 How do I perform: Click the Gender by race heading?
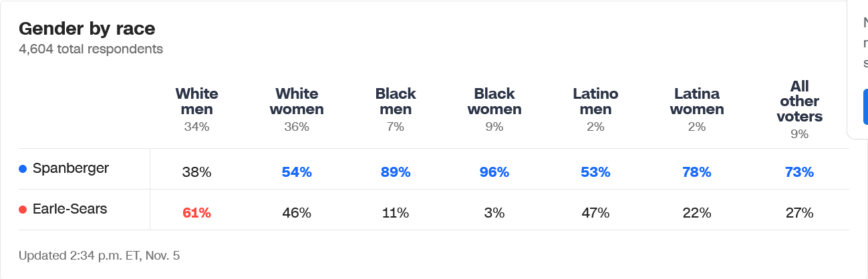pos(87,29)
